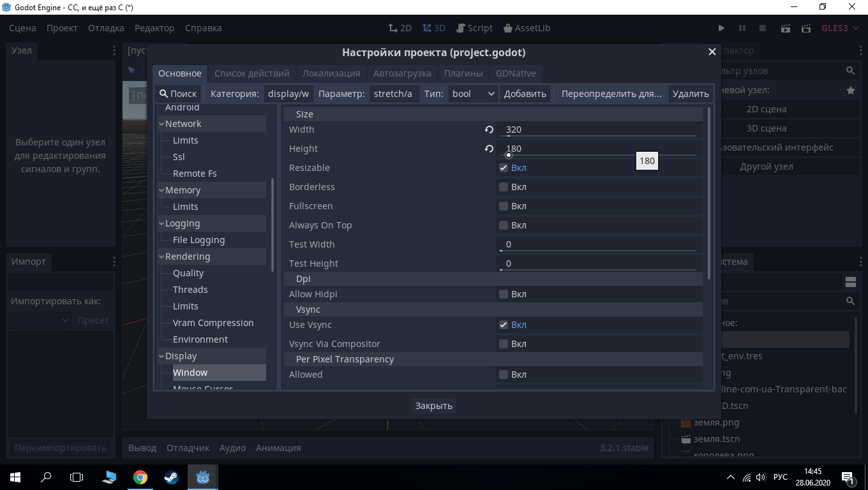Play custom scene icon
868x490 pixels.
coord(807,28)
